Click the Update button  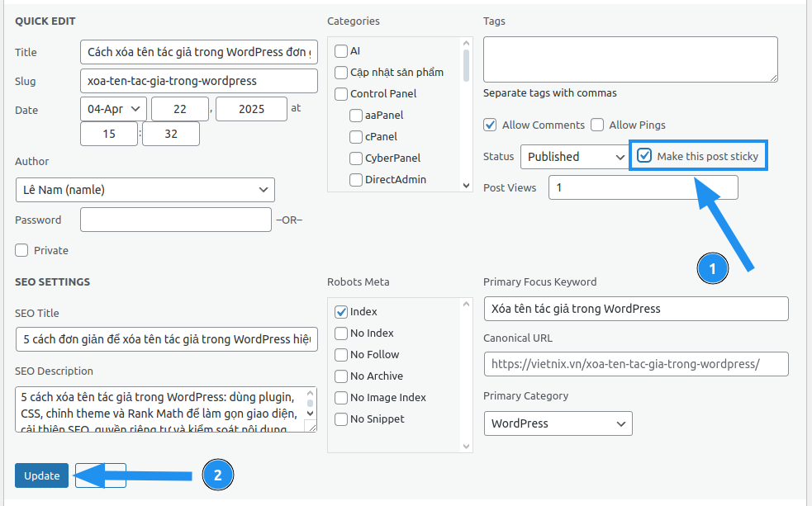pos(41,475)
